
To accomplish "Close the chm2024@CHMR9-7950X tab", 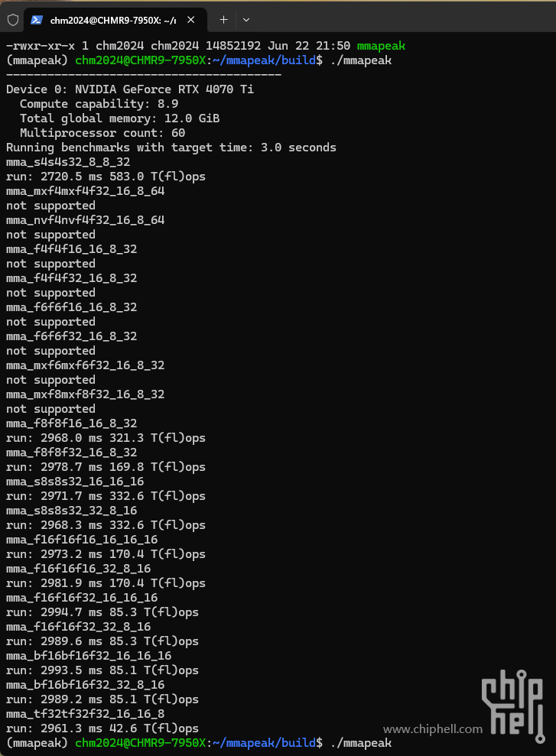I will click(x=191, y=20).
